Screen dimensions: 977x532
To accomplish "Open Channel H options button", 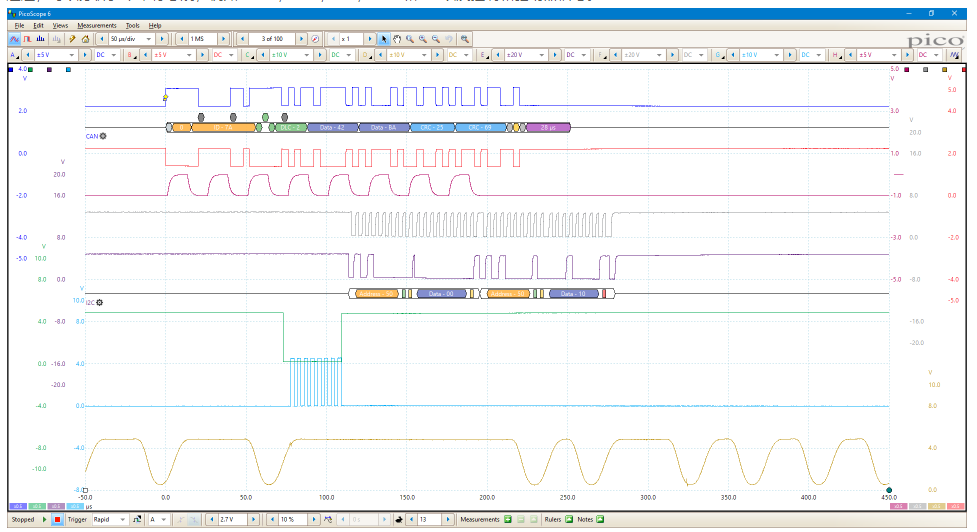I will 836,55.
